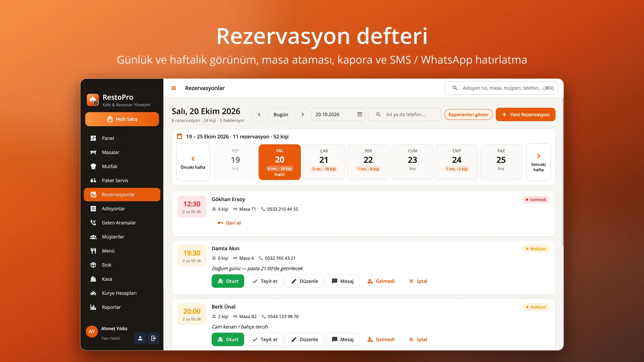Click Teyit et for Damla Akın
Image resolution: width=644 pixels, height=362 pixels.
(x=265, y=281)
